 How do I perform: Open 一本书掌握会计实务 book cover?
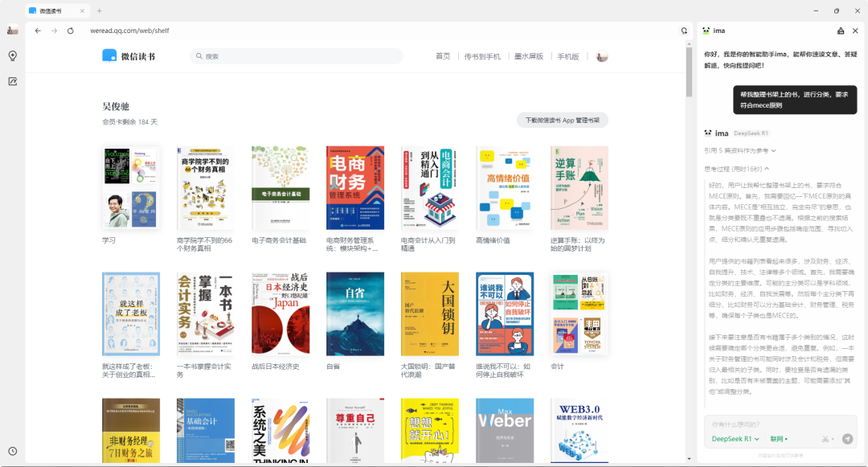click(x=206, y=313)
